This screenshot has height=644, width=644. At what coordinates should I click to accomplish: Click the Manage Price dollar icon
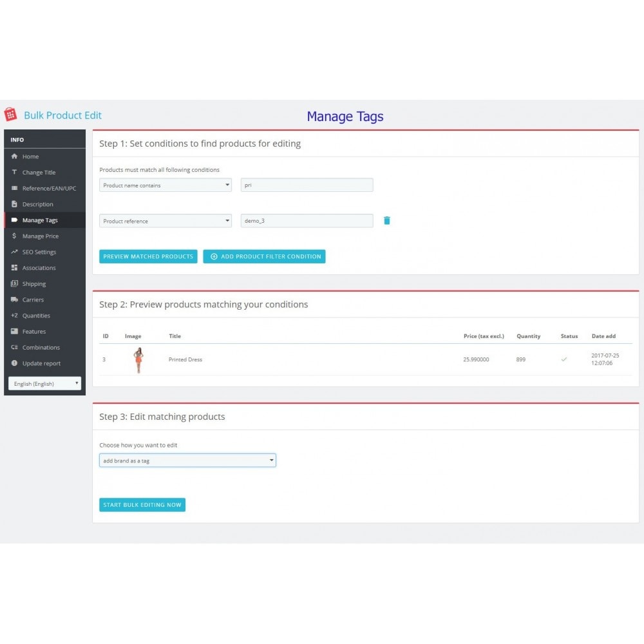pos(14,236)
